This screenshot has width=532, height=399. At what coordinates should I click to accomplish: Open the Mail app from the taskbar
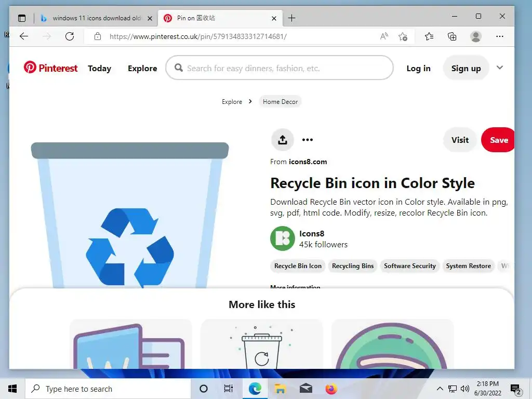tap(305, 389)
